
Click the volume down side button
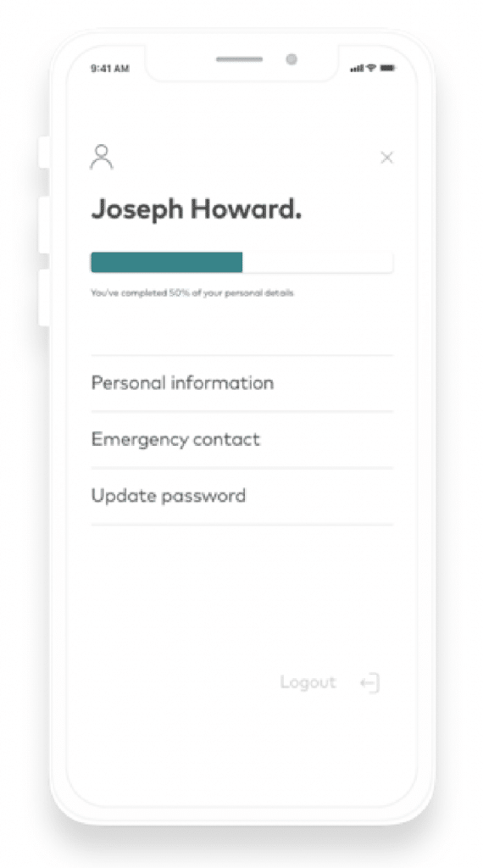44,298
